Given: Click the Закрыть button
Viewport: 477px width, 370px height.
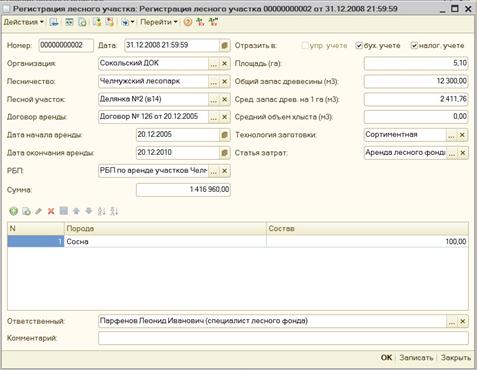Looking at the screenshot, I should pos(456,358).
